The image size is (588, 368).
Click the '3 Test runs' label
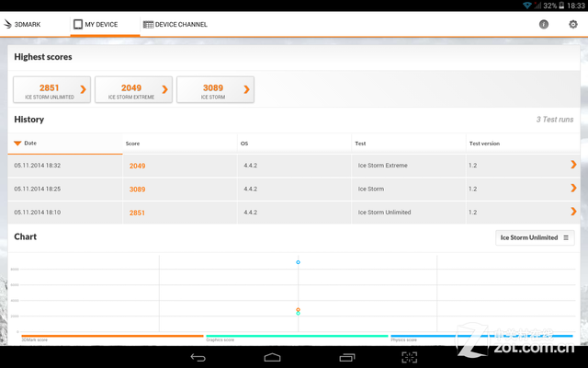pyautogui.click(x=555, y=120)
